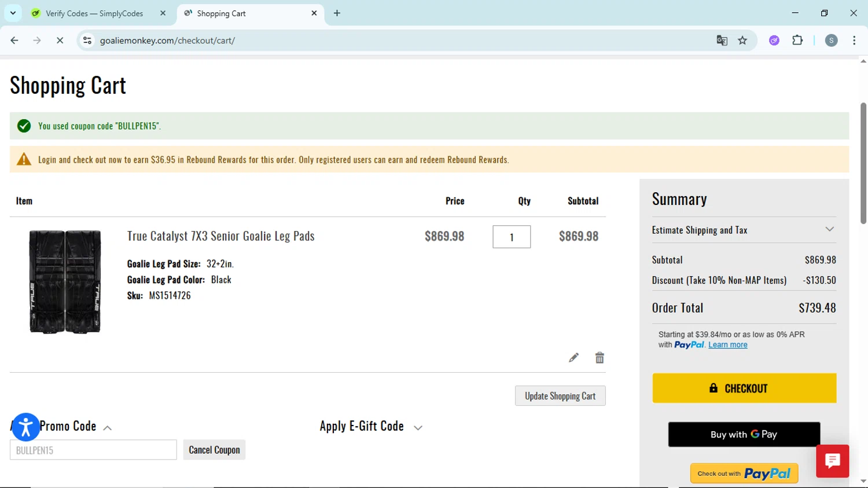This screenshot has height=488, width=868.
Task: Click the goalie leg pads thumbnail
Action: tap(65, 281)
